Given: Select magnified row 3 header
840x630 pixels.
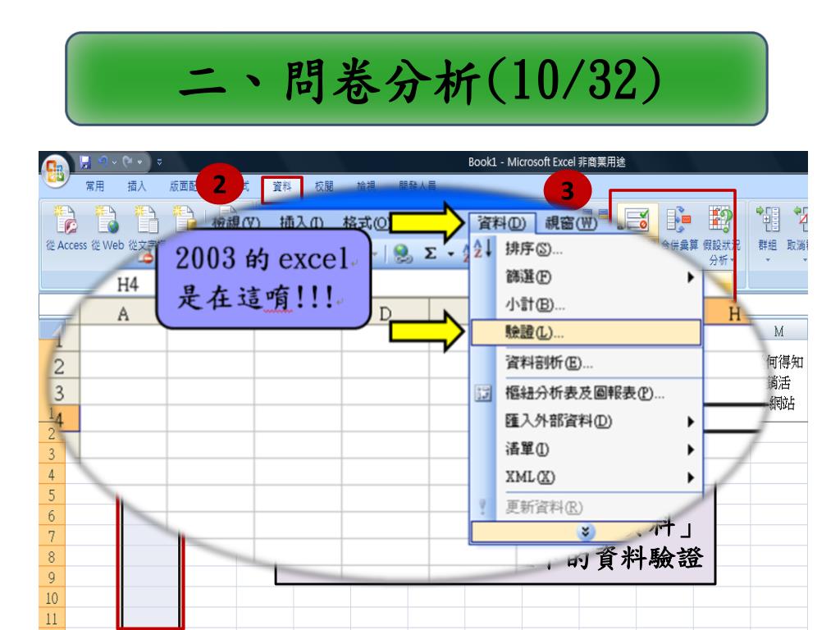Looking at the screenshot, I should [x=60, y=393].
